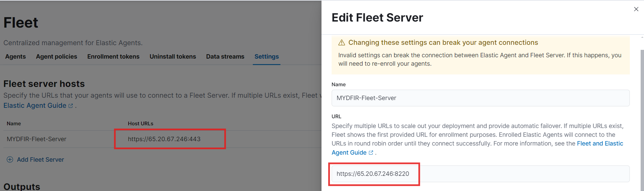Click the host URL https://65.20.67.246:443
The image size is (644, 191).
(164, 139)
